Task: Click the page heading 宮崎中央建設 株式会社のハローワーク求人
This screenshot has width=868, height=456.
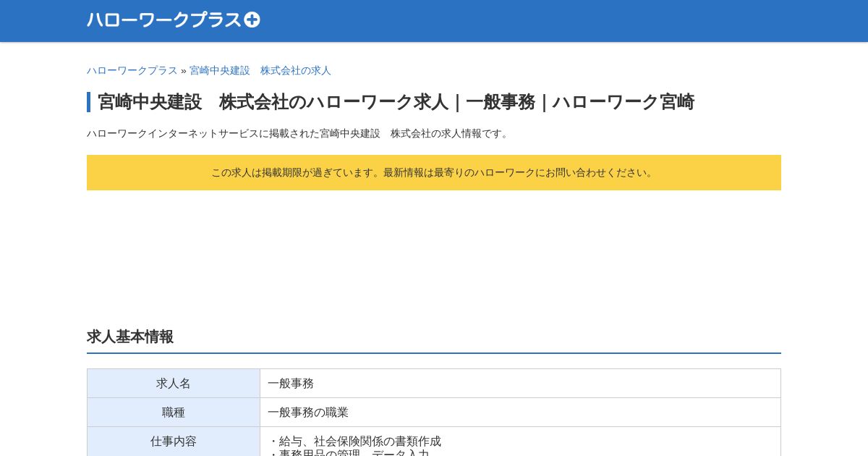Action: (396, 102)
